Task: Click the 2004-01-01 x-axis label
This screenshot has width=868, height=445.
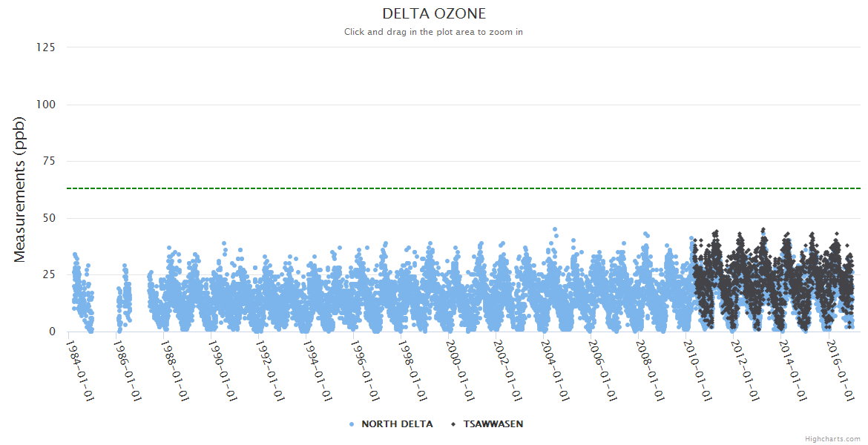Action: [556, 369]
